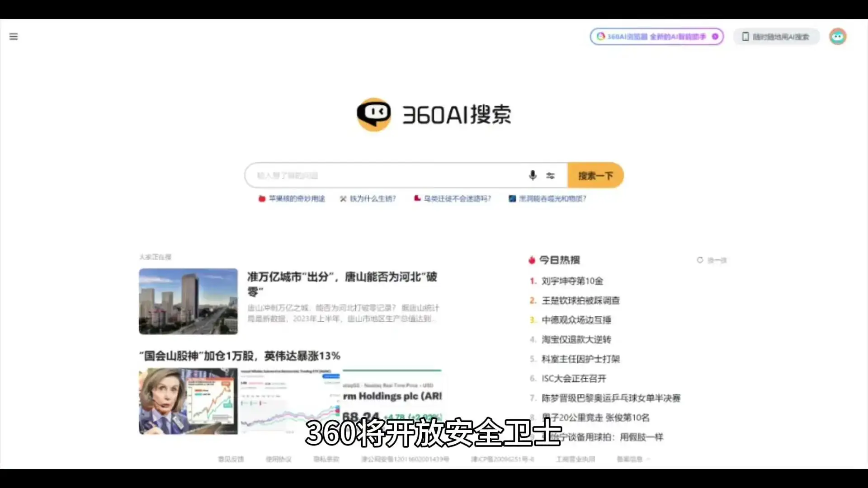
Task: Open the search filter settings icon
Action: point(551,175)
